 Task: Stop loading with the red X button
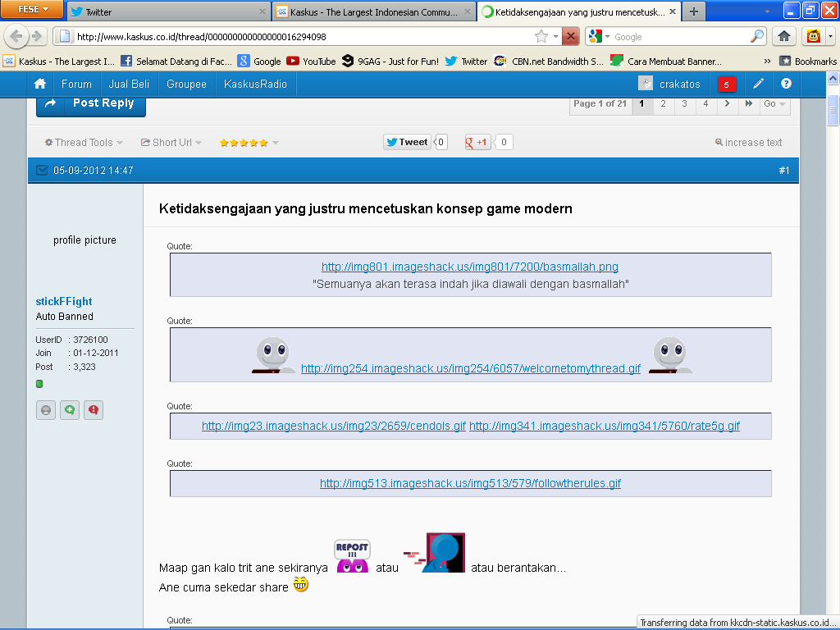[571, 36]
